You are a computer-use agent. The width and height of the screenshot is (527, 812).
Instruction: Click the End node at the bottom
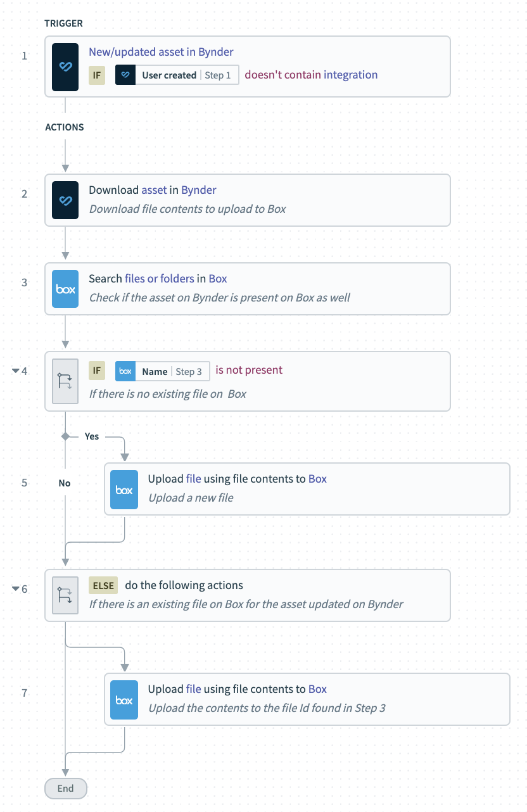point(65,789)
